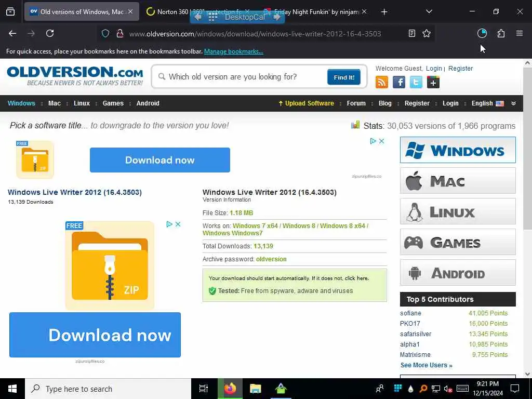Open the RSS feed icon
This screenshot has height=399, width=532.
[382, 82]
